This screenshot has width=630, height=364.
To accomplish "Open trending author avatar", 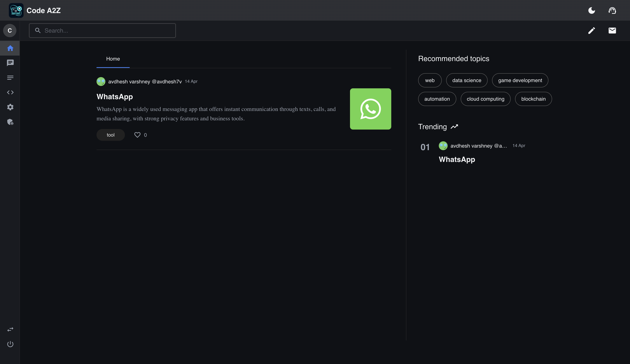I will tap(443, 146).
